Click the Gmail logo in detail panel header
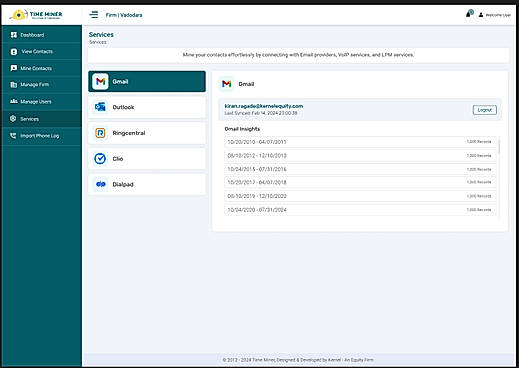Viewport: 519px width, 368px height. [227, 84]
